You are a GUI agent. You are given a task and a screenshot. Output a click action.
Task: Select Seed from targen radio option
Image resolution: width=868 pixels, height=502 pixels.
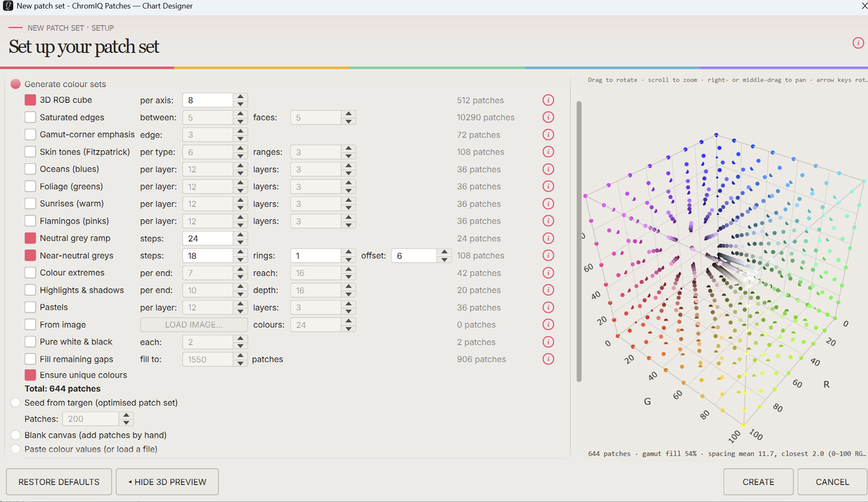click(16, 402)
